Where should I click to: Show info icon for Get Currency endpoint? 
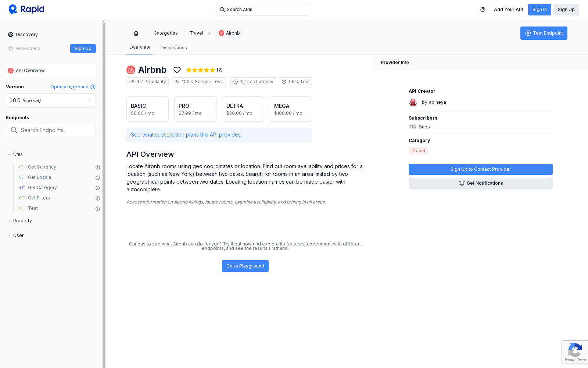pos(98,167)
